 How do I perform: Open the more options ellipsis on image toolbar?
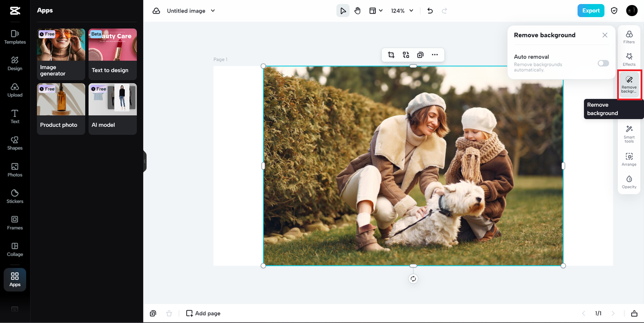coord(435,55)
